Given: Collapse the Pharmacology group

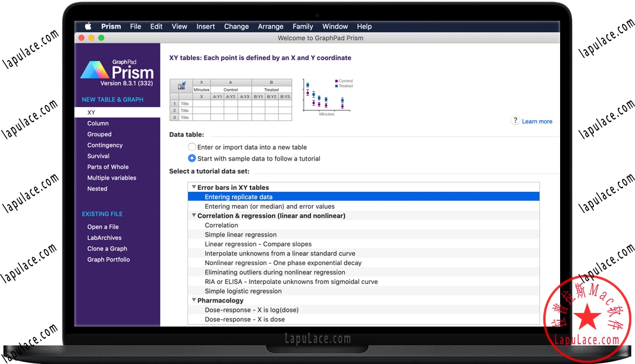Looking at the screenshot, I should tap(193, 300).
